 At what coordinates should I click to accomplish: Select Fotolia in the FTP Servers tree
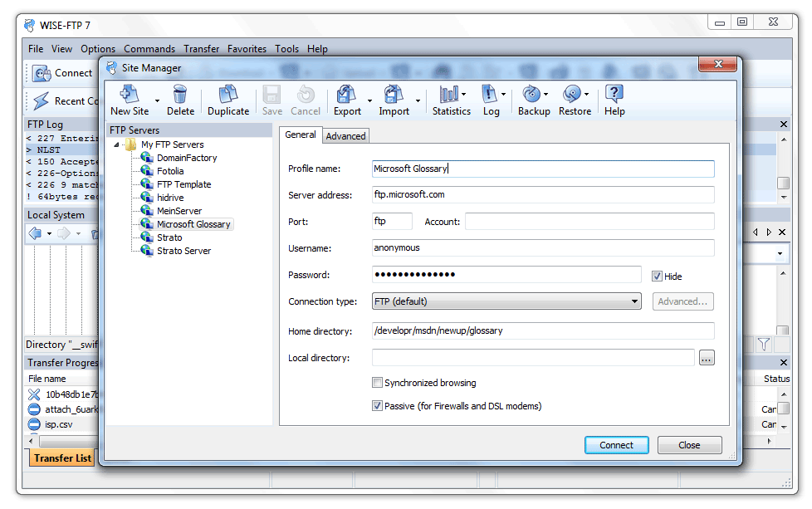click(170, 171)
